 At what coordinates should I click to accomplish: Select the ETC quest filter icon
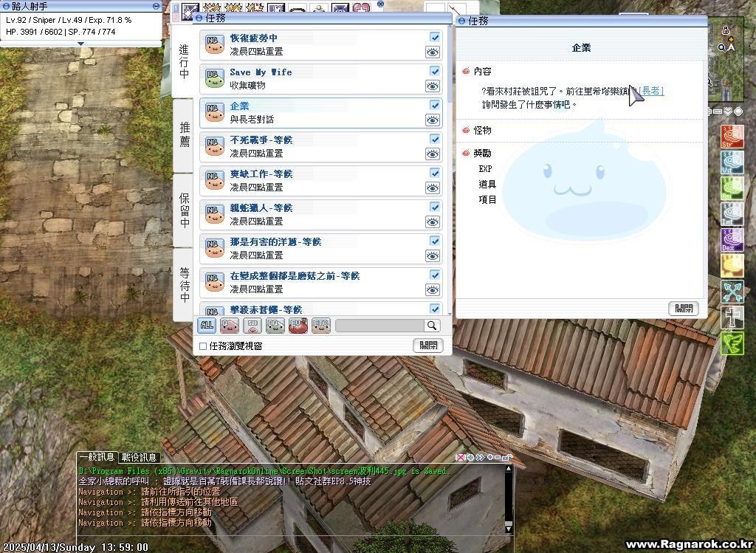[321, 326]
